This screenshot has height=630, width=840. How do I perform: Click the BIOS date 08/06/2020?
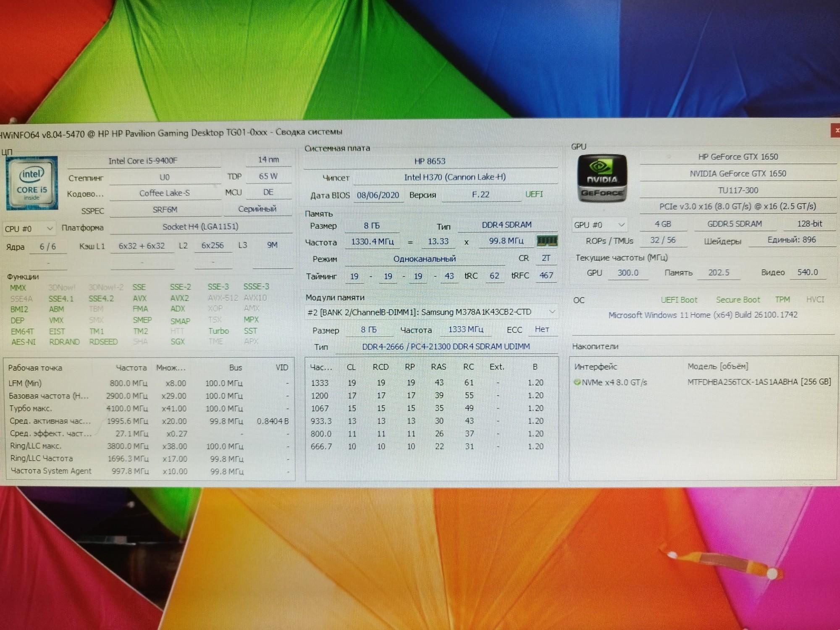tap(378, 195)
